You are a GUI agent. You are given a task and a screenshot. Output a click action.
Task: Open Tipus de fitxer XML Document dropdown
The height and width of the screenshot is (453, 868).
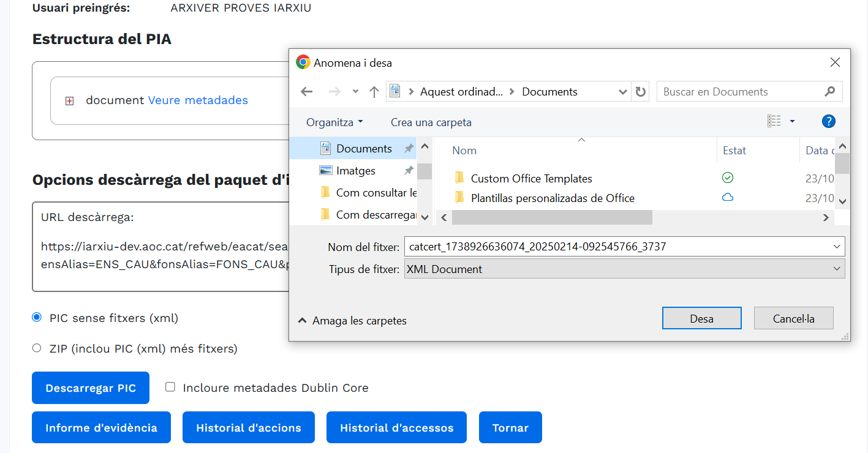point(625,269)
